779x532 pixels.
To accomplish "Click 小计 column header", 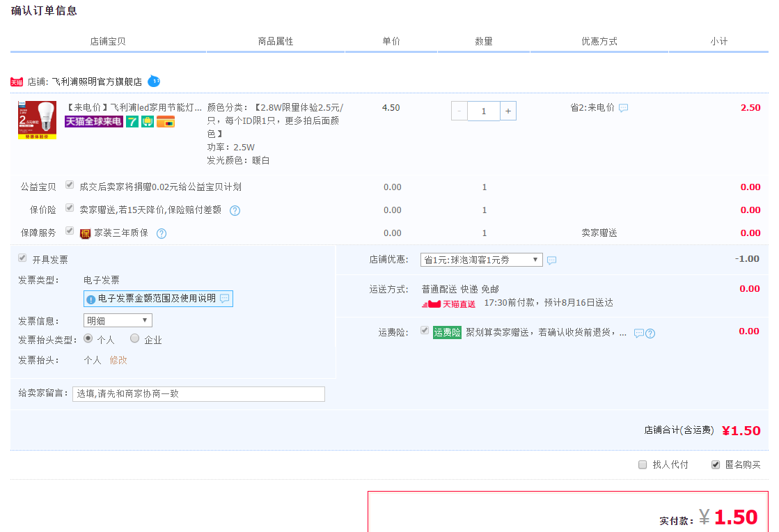I will pyautogui.click(x=719, y=41).
